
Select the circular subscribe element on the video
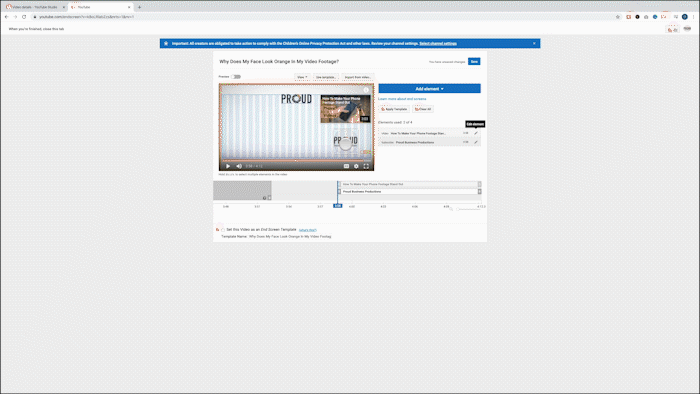coord(346,143)
